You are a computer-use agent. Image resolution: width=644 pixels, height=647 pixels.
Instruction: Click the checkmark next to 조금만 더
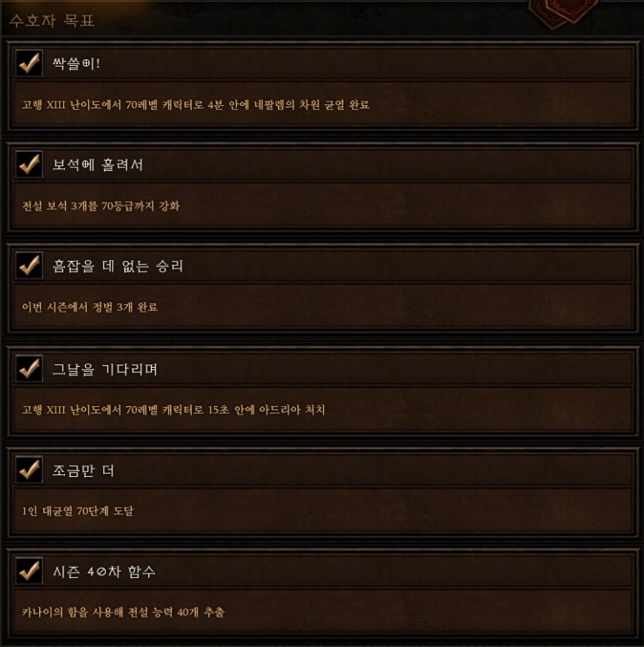(x=29, y=469)
